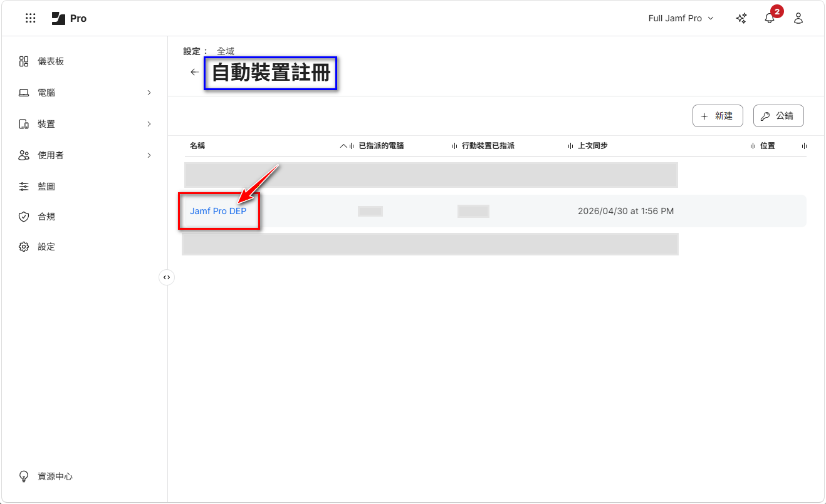The image size is (826, 504).
Task: Go to 儀表板 in the sidebar
Action: 51,61
